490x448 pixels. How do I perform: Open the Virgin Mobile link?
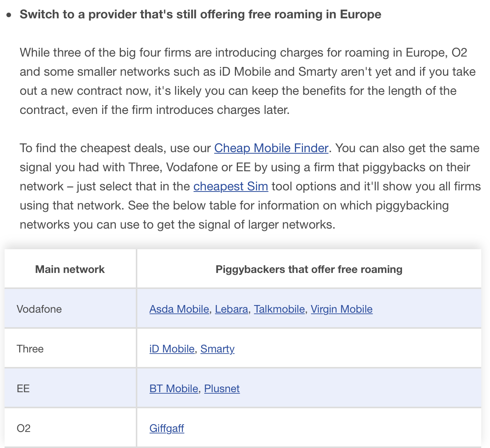(341, 309)
